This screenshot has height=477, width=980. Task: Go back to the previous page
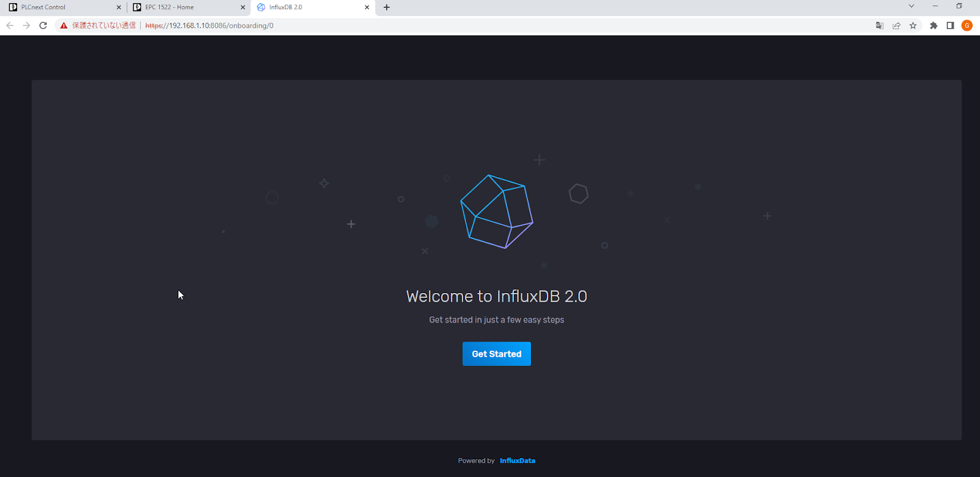[x=10, y=25]
